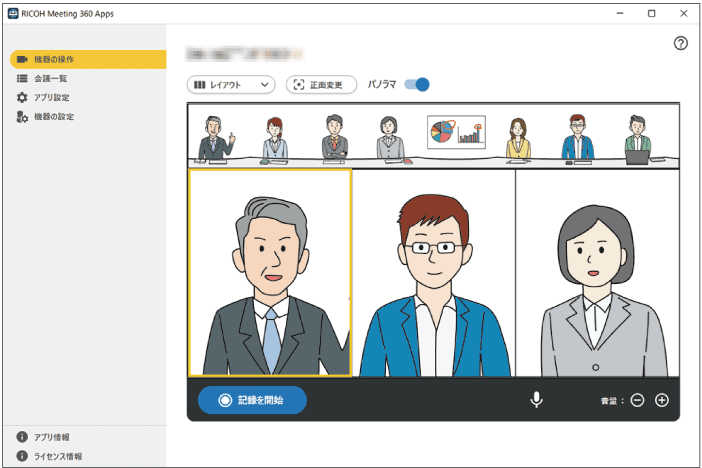Toggle the パノラマ switch off

pos(416,84)
